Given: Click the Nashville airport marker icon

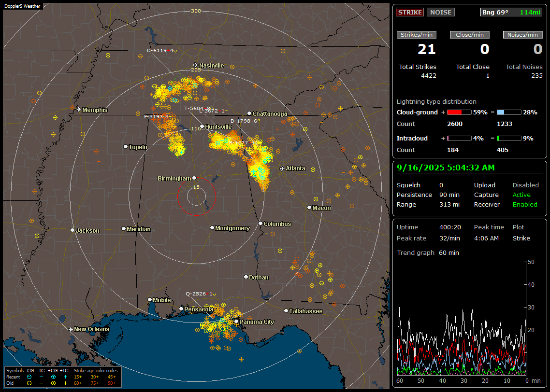Looking at the screenshot, I should pyautogui.click(x=195, y=65).
